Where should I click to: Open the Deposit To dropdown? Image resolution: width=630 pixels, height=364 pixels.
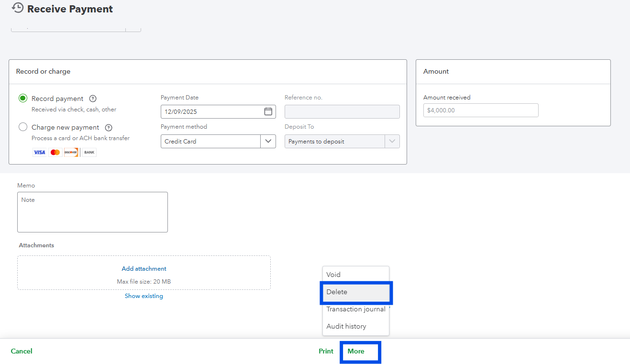(392, 141)
